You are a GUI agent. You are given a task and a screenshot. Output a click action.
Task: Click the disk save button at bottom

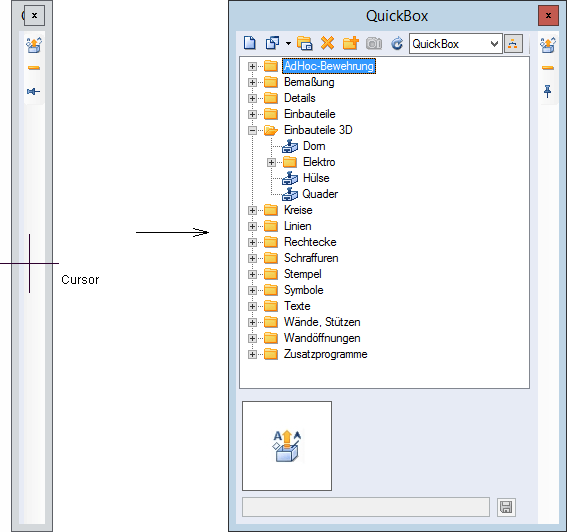506,507
